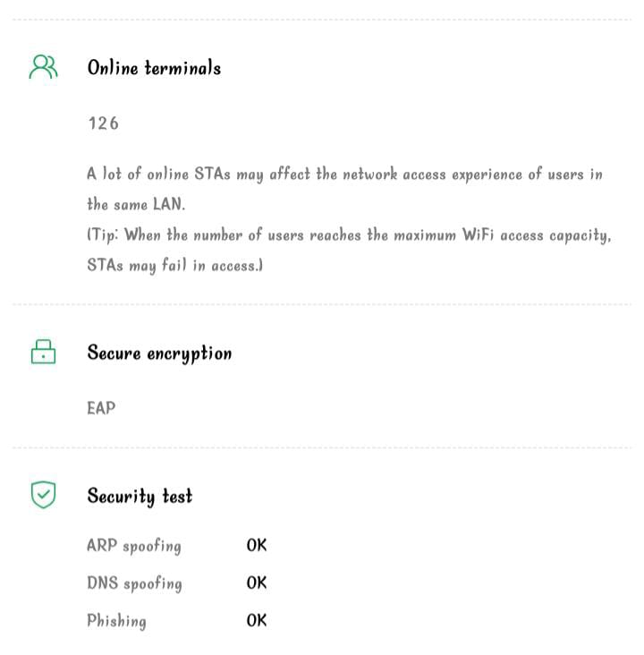
Task: Click the DNS spoofing label
Action: tap(134, 583)
